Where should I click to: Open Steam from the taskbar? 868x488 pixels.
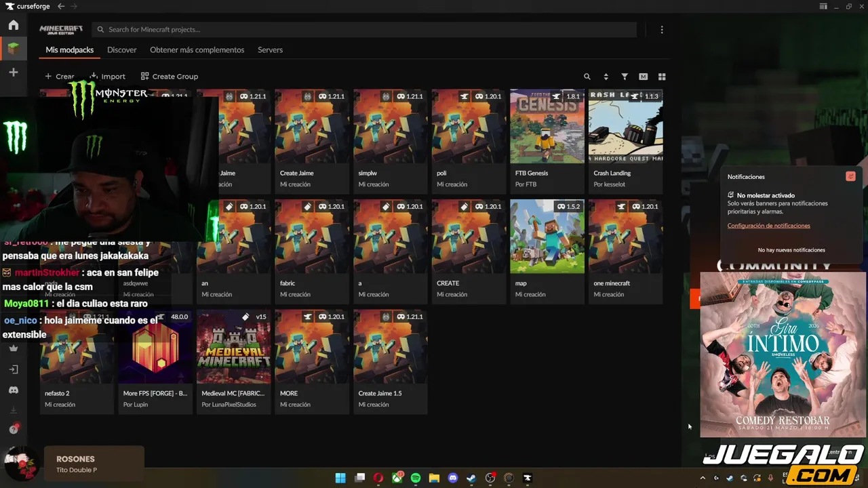pos(471,478)
